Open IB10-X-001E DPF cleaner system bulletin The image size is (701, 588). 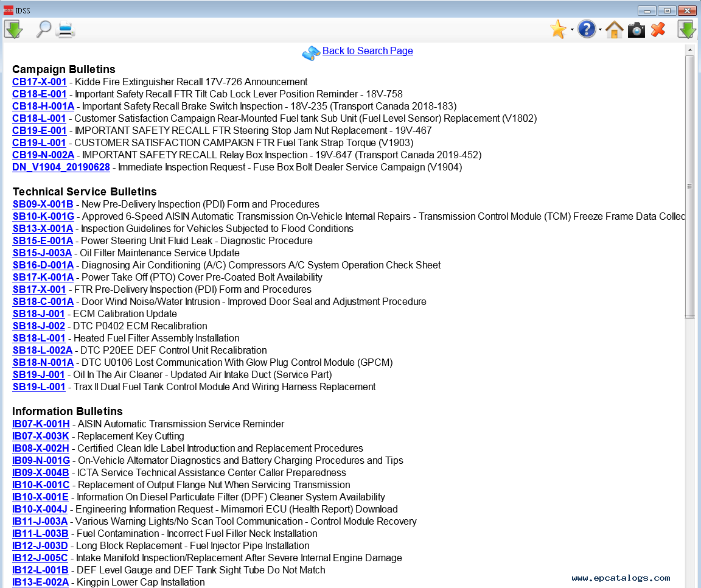[40, 497]
